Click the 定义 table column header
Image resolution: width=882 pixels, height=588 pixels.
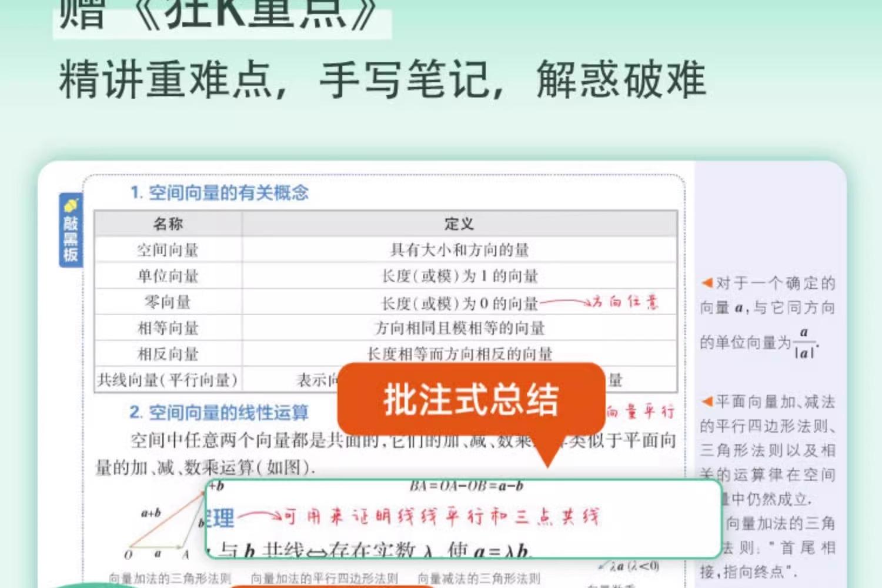coord(459,224)
